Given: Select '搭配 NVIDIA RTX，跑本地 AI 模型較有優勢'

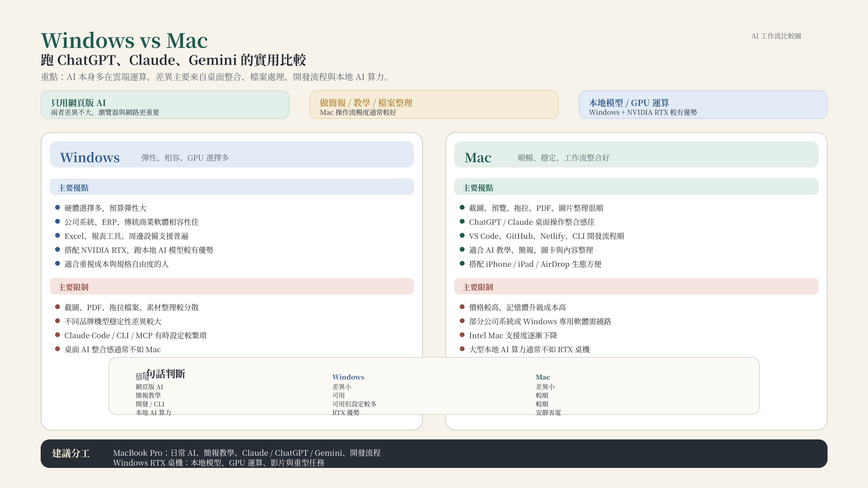Looking at the screenshot, I should pyautogui.click(x=139, y=250).
